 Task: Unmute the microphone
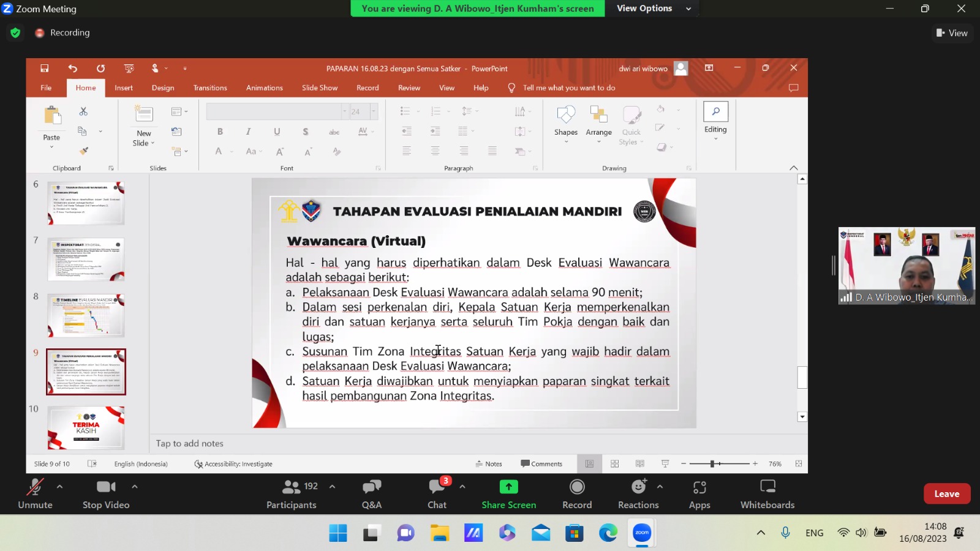click(x=35, y=493)
